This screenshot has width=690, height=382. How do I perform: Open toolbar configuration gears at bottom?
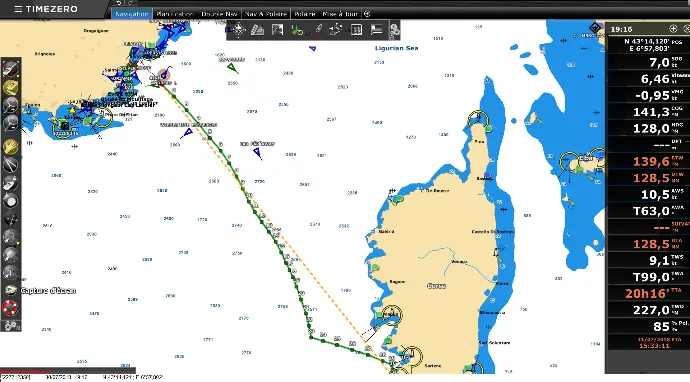[11, 326]
